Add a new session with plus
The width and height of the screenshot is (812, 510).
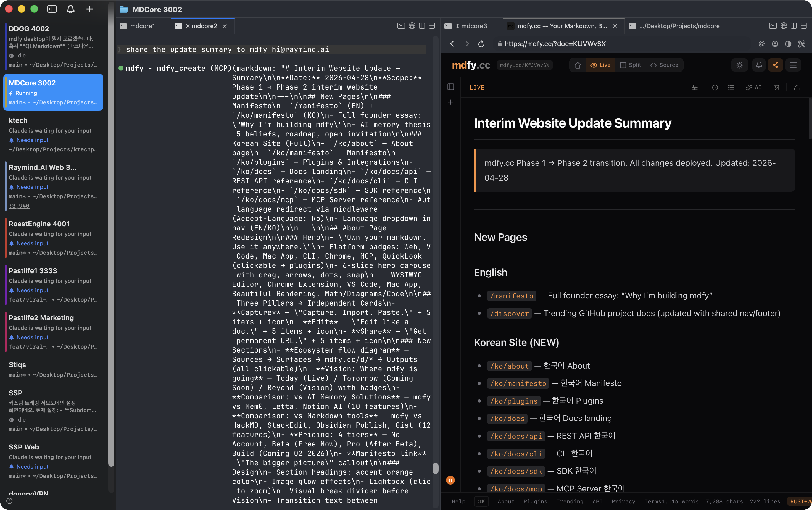(89, 9)
